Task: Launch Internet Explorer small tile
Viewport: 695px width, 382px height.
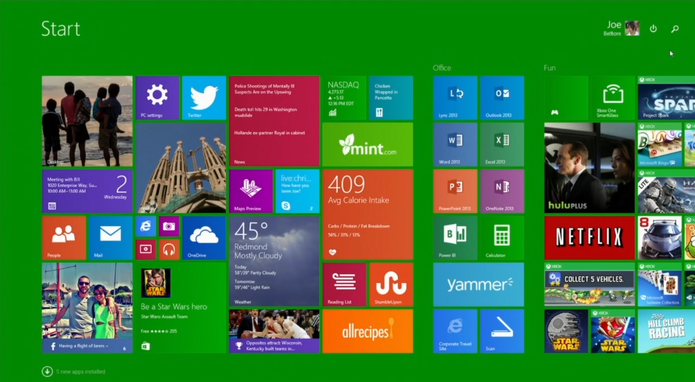Action: click(x=145, y=226)
